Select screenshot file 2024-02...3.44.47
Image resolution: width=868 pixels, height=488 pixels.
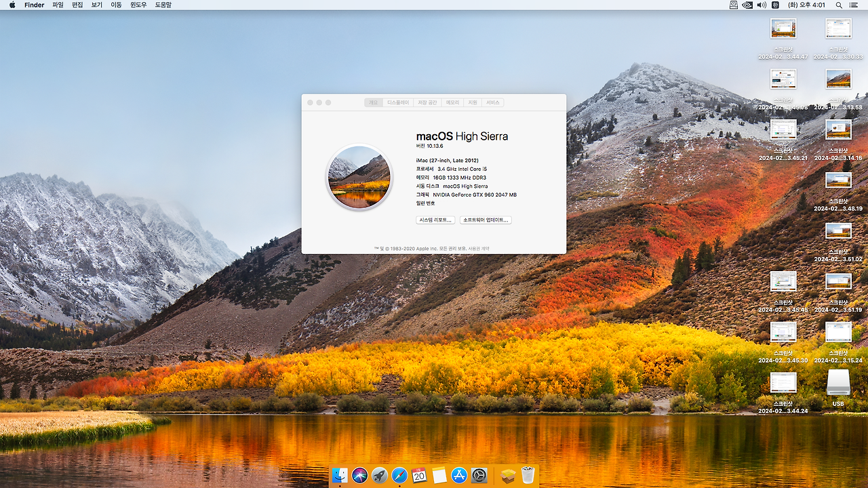pyautogui.click(x=783, y=39)
